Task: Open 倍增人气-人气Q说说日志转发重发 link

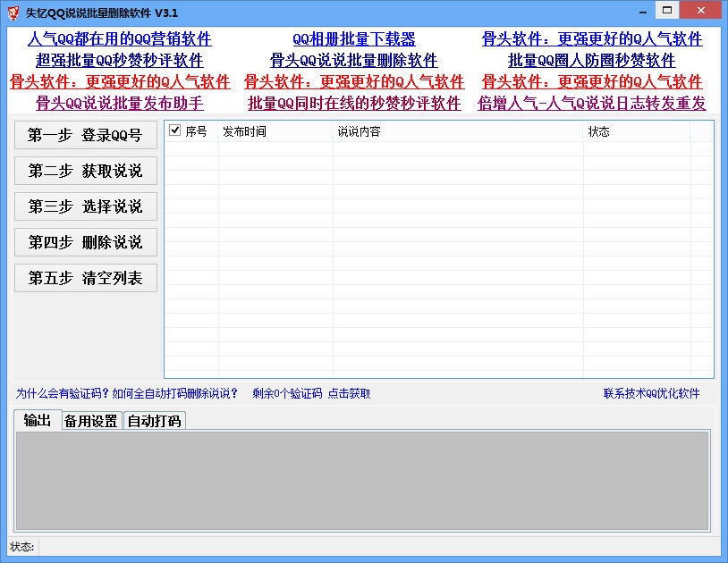Action: click(592, 104)
